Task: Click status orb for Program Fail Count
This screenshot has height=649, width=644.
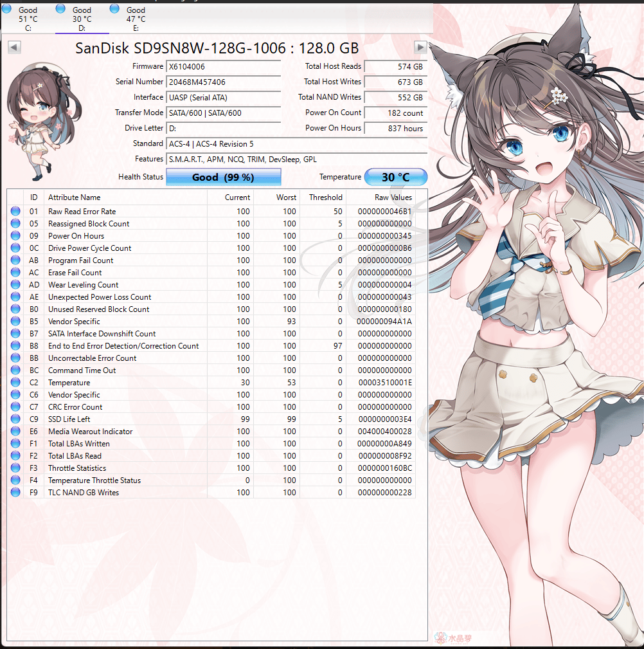Action: (x=15, y=260)
